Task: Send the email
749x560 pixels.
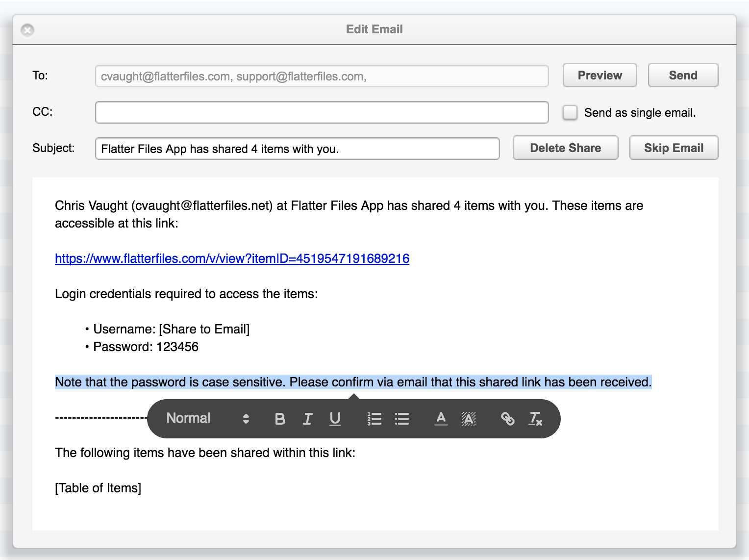Action: 683,75
